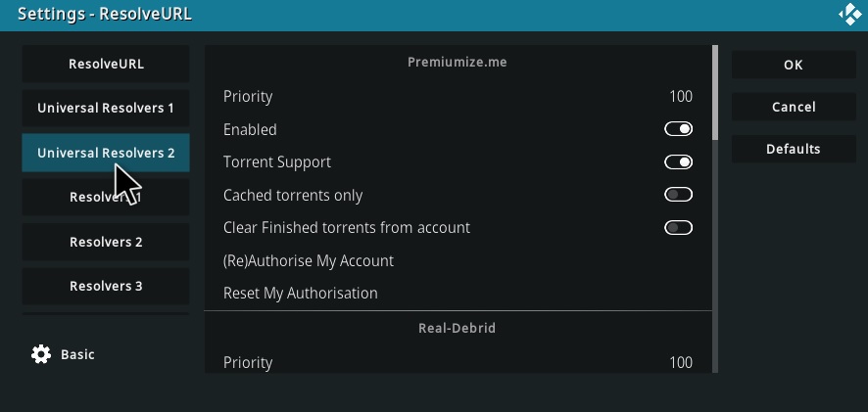Select the Universal Resolvers 2 category
This screenshot has width=868, height=412.
(106, 153)
